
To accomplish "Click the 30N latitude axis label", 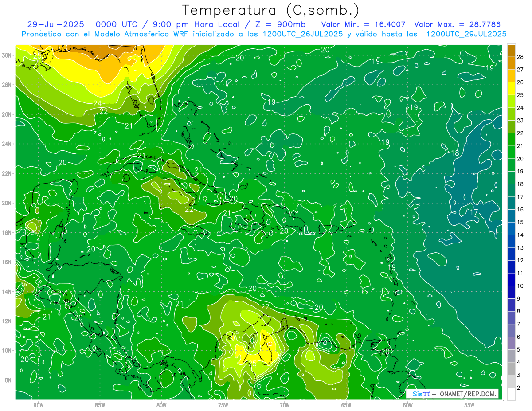I will [x=7, y=55].
